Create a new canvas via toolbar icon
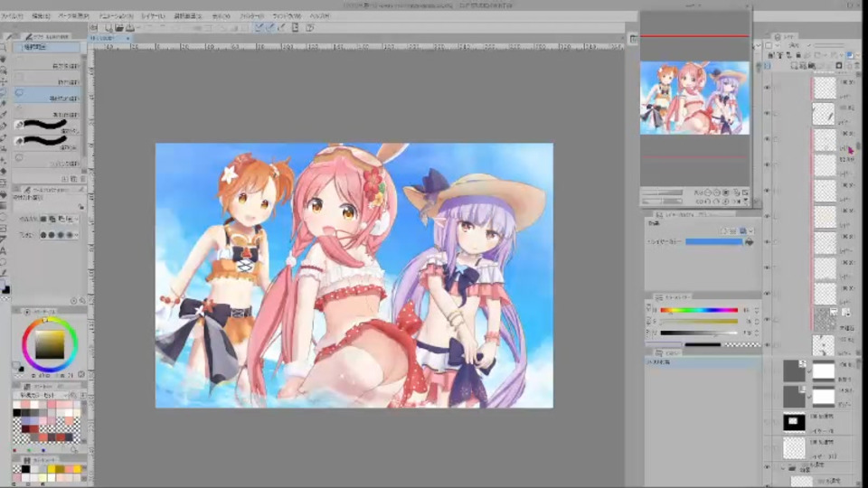 (108, 27)
